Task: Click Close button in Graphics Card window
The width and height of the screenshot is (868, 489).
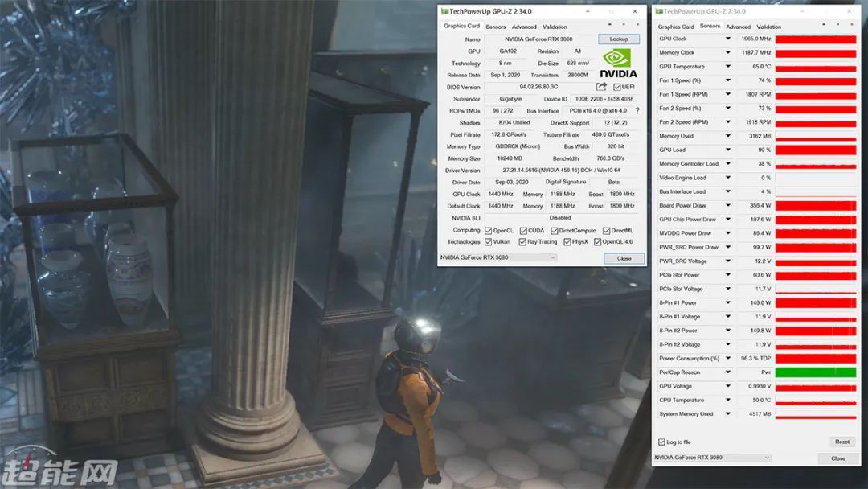Action: (624, 259)
